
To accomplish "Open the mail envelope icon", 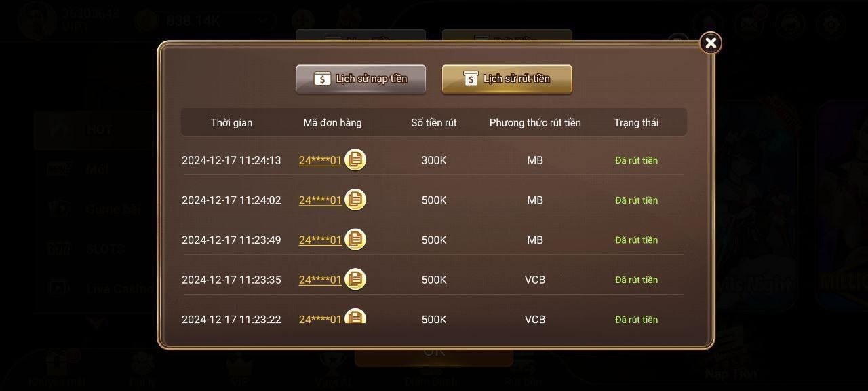I will pos(750,24).
